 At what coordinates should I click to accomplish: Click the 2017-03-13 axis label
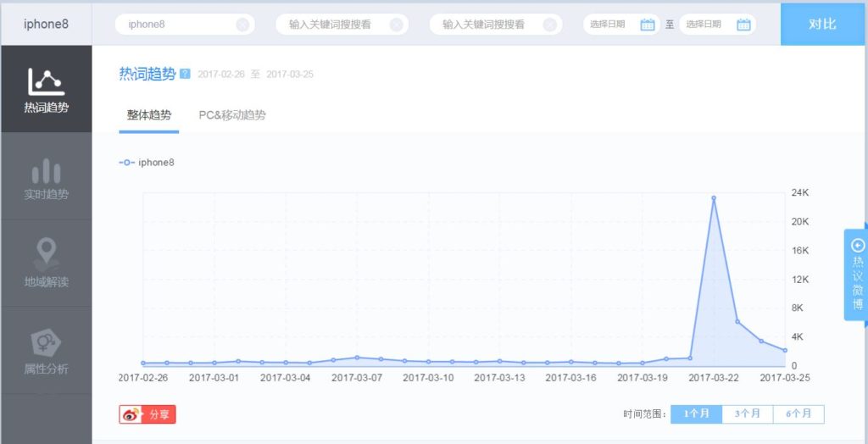click(x=499, y=378)
